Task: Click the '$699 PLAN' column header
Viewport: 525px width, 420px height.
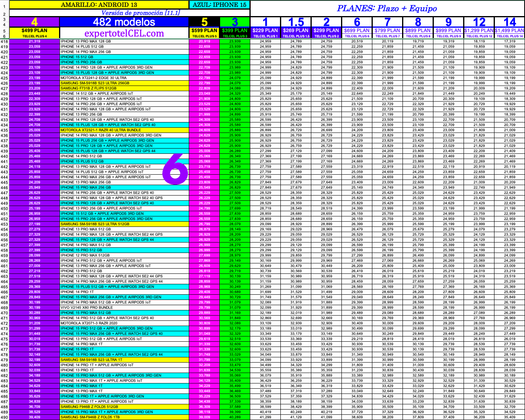Action: point(357,31)
